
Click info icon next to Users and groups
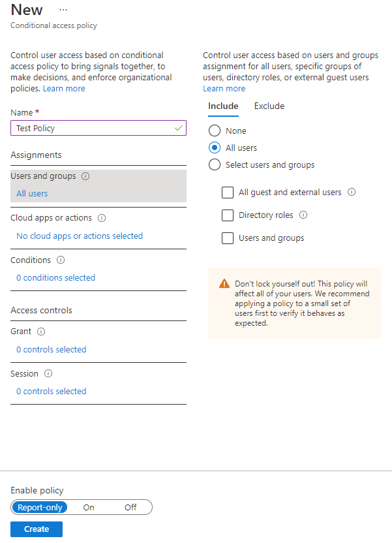pos(86,176)
